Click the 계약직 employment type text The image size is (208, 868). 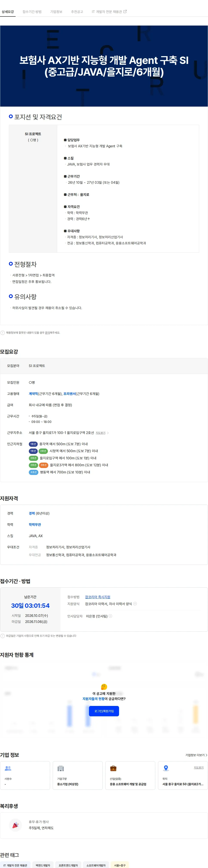[x=33, y=393]
